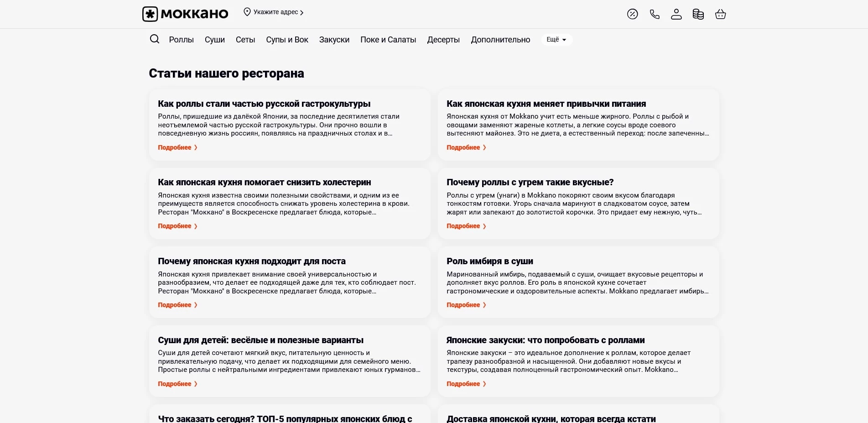Open article Почему роллы с угрем такие вкусные?
The image size is (868, 423).
tap(530, 183)
